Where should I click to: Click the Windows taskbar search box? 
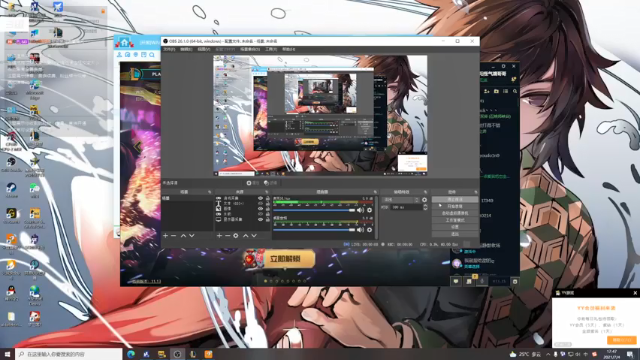point(69,354)
